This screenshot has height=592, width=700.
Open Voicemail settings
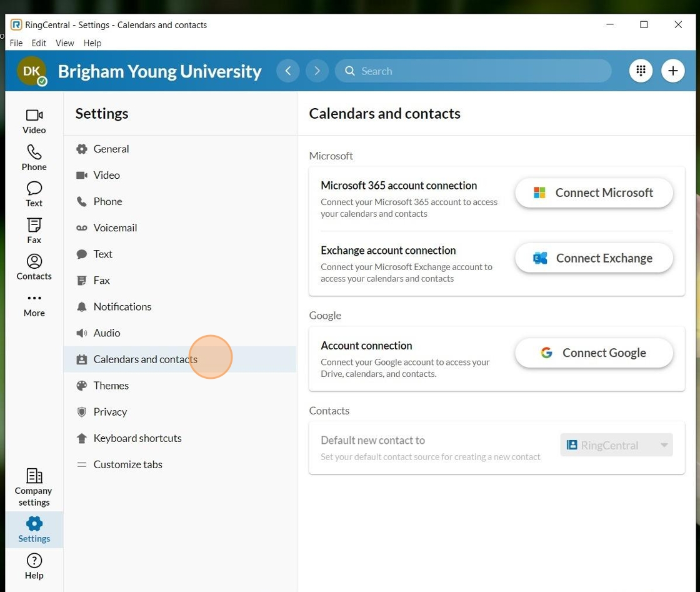point(180,228)
